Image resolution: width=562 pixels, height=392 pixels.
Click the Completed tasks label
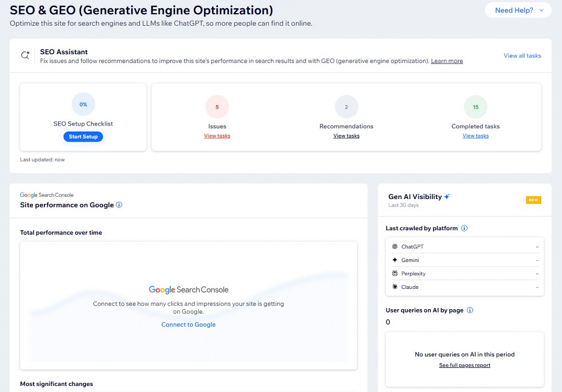[476, 126]
